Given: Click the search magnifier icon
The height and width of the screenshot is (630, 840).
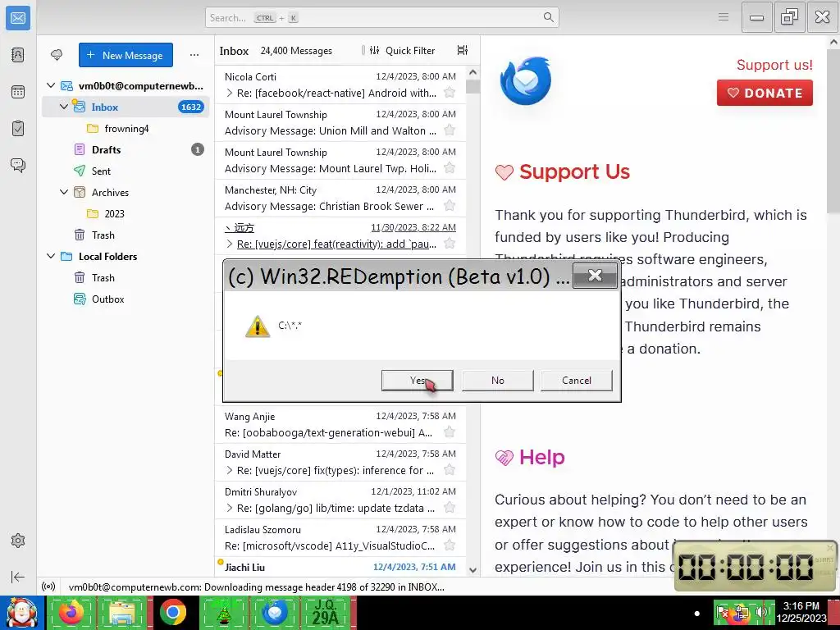Looking at the screenshot, I should [548, 18].
